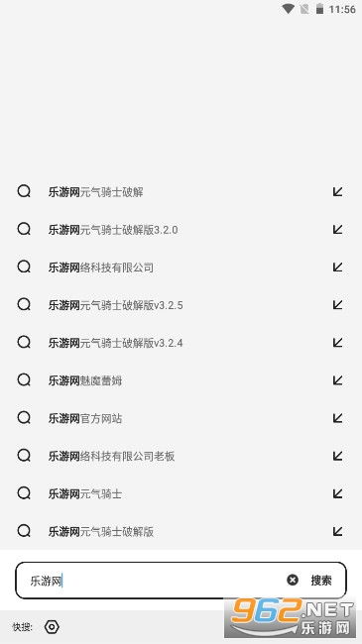362x644 pixels.
Task: Tap fill arrow beside 乐游网络科技有限公司老板
Action: (x=338, y=456)
